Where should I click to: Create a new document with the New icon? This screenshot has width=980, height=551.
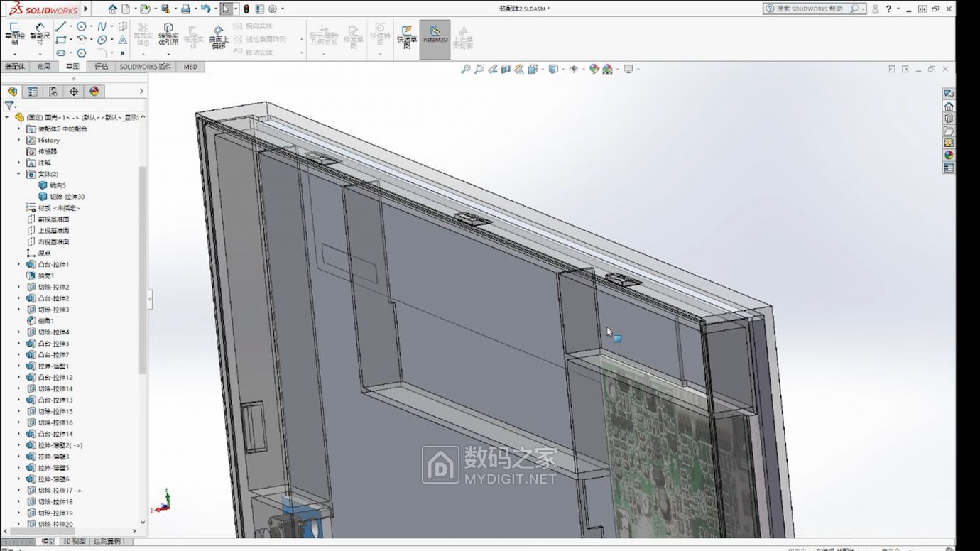point(126,9)
